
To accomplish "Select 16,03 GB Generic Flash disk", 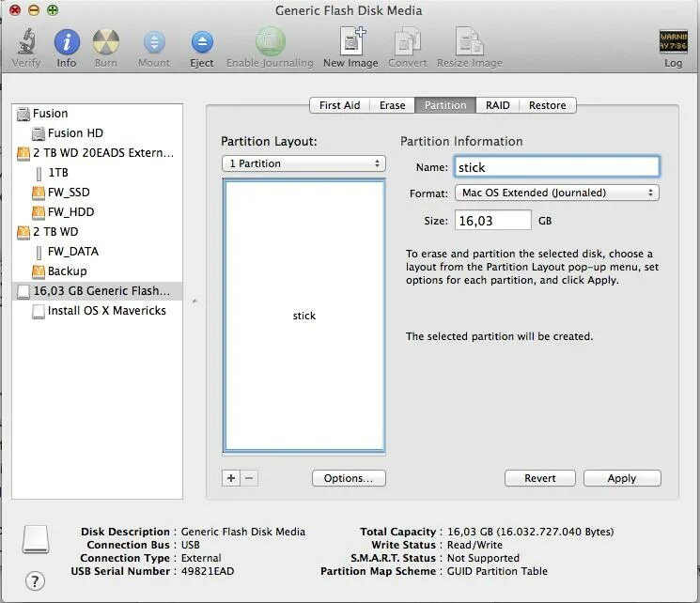I will (x=98, y=291).
